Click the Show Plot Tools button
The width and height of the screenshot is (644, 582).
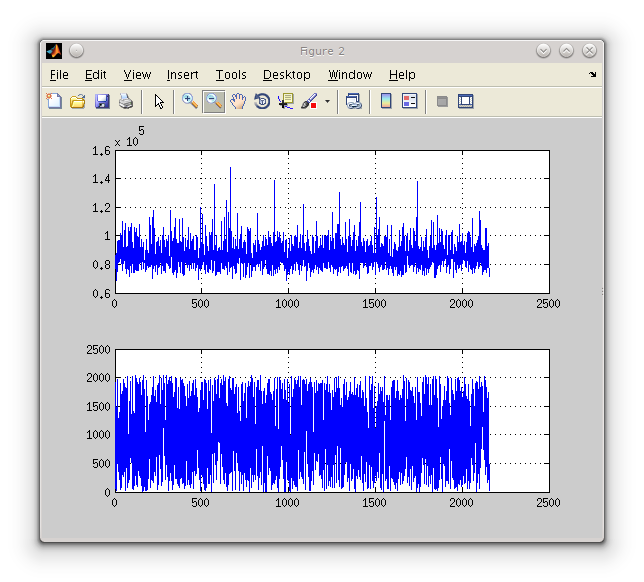(465, 101)
